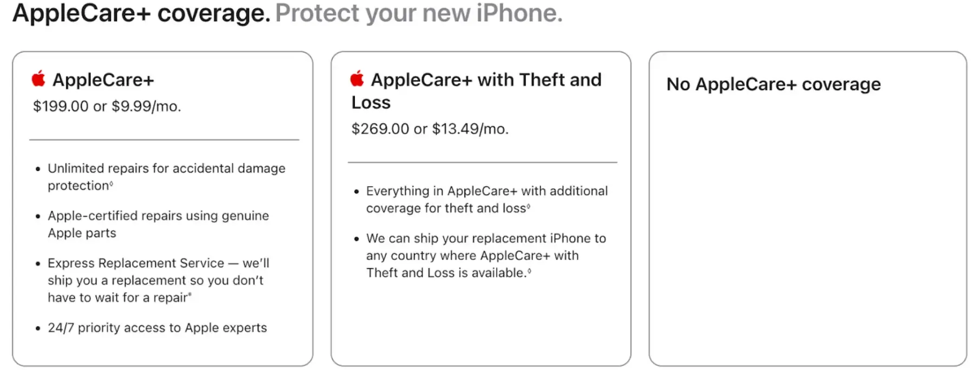980x370 pixels.
Task: Click the $199.00 or $9.99/mo price text
Action: 107,106
